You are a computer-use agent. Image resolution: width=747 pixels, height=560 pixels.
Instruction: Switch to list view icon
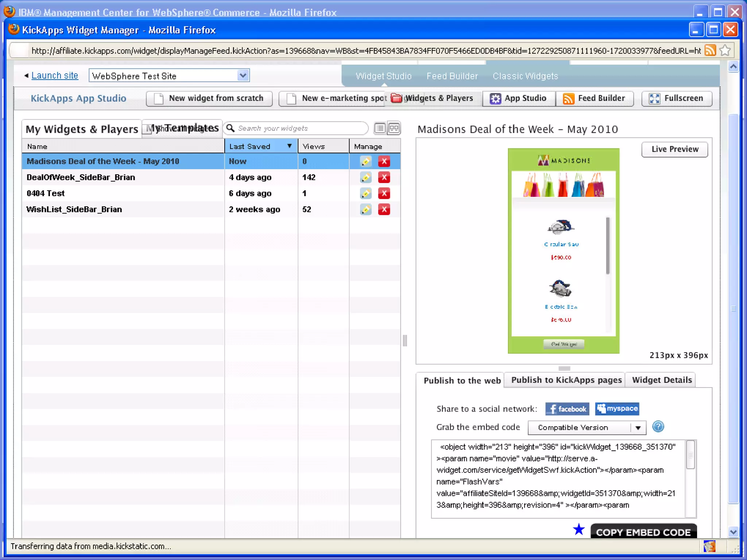[380, 128]
